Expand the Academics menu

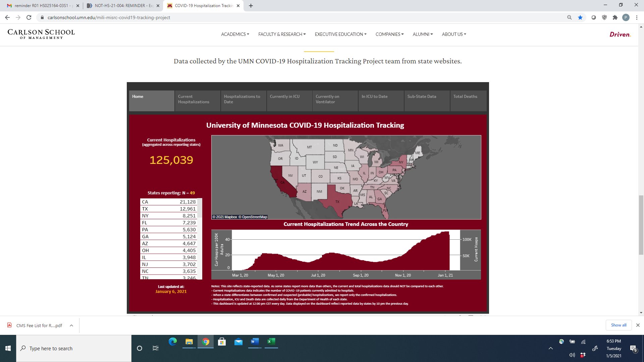[x=235, y=34]
